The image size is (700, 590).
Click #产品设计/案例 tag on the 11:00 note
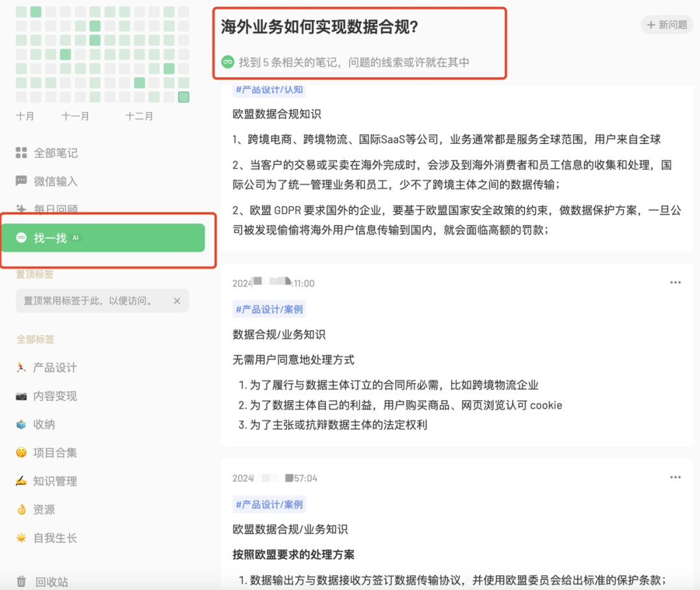[269, 309]
